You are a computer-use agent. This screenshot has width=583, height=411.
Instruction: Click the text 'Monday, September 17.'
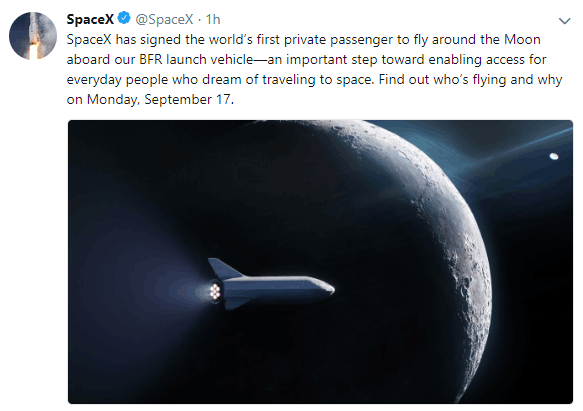point(160,100)
